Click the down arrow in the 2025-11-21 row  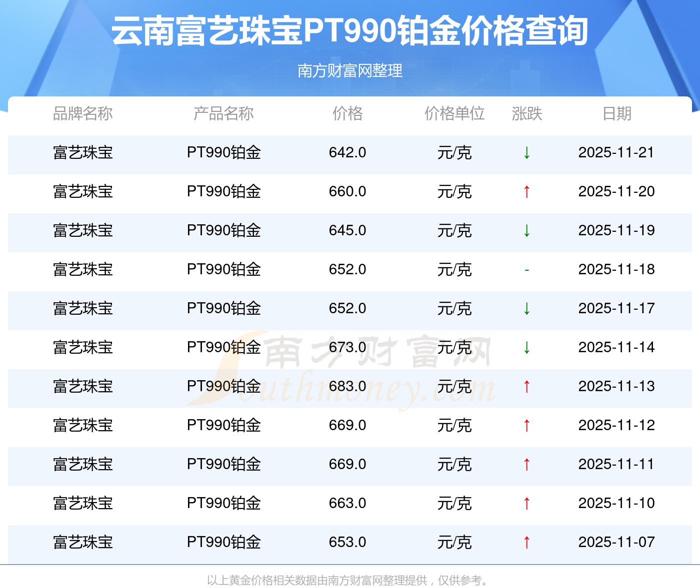[526, 153]
